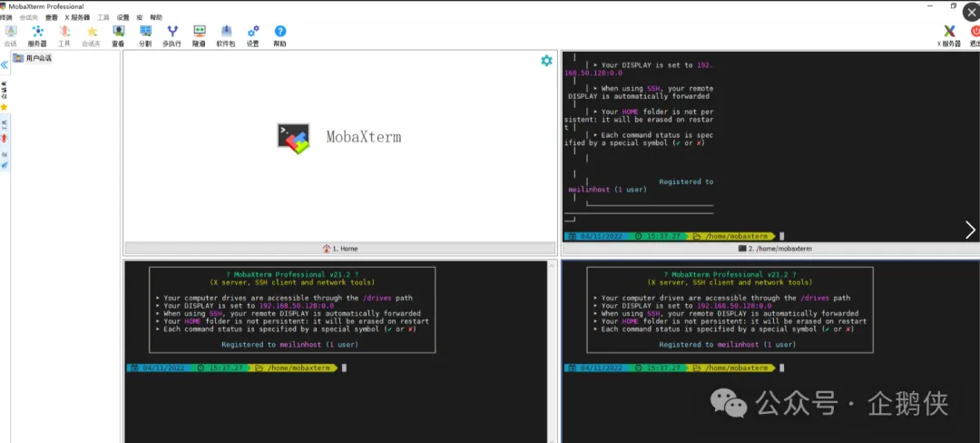This screenshot has height=443, width=980.
Task: Enable 多执行 multi-exec toolbar icon
Action: (171, 35)
